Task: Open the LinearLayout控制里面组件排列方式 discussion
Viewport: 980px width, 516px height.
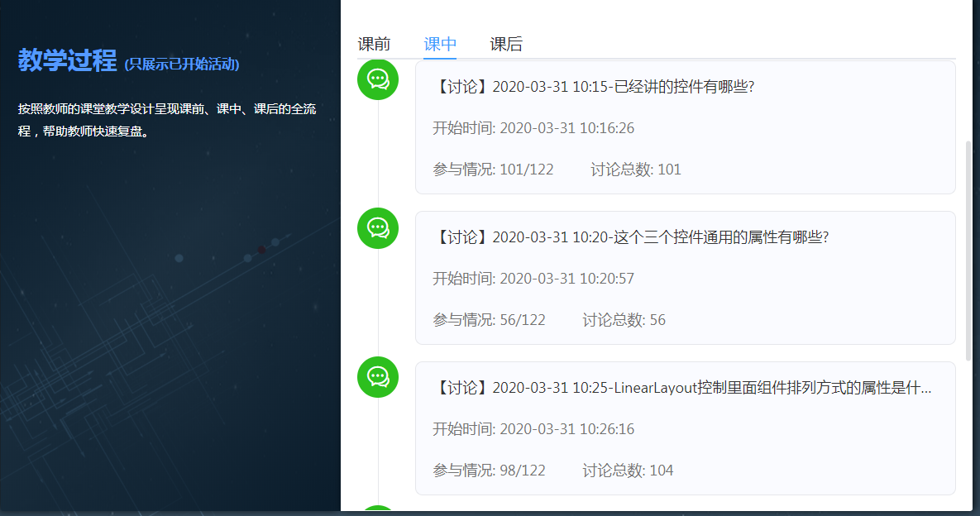Action: pos(682,388)
